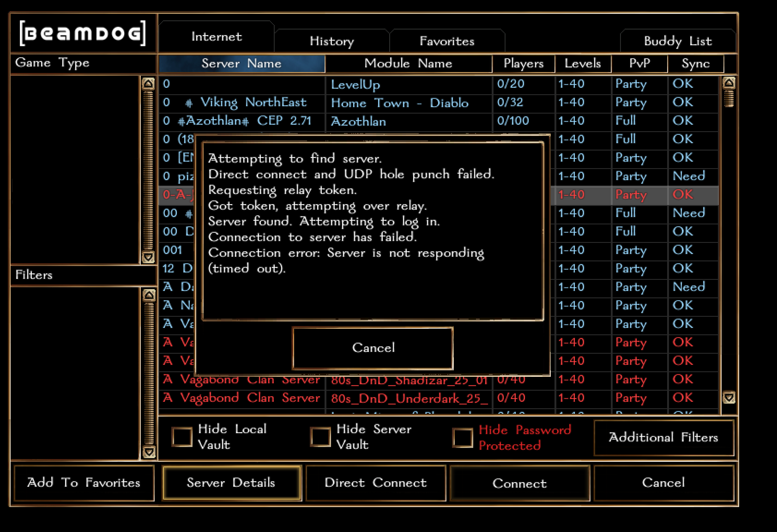Viewport: 777px width, 532px height.
Task: Click the Filters panel scrollbar track
Action: point(149,374)
